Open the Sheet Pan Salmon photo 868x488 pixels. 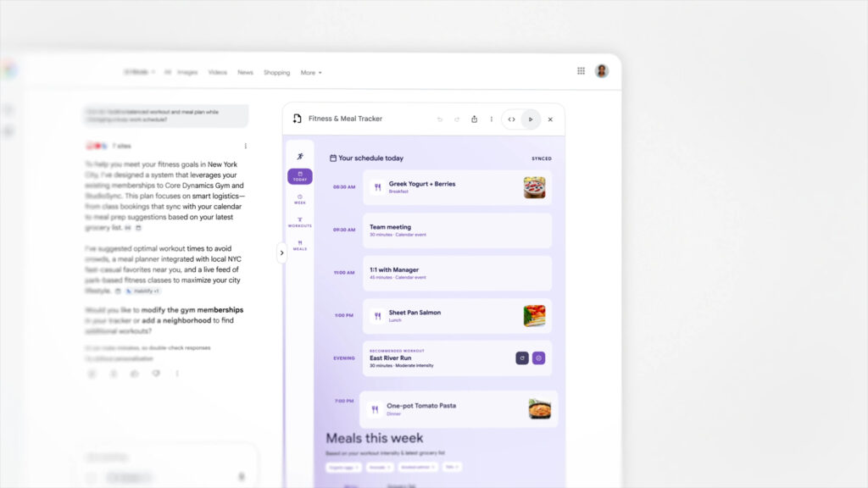[534, 316]
